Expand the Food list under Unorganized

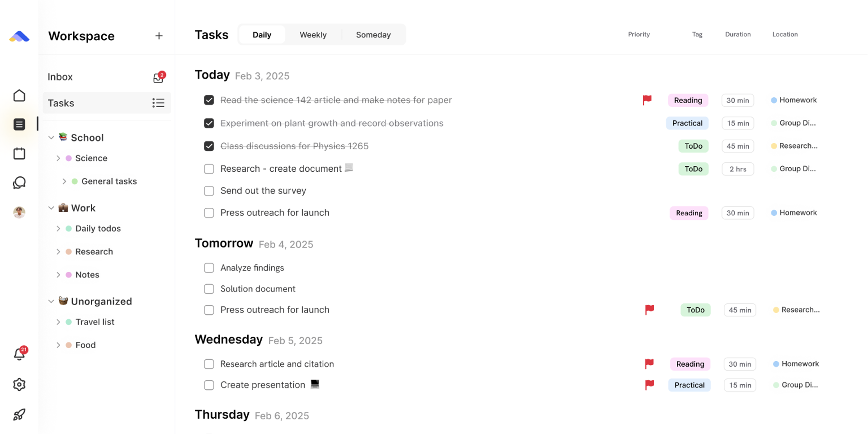pyautogui.click(x=59, y=344)
